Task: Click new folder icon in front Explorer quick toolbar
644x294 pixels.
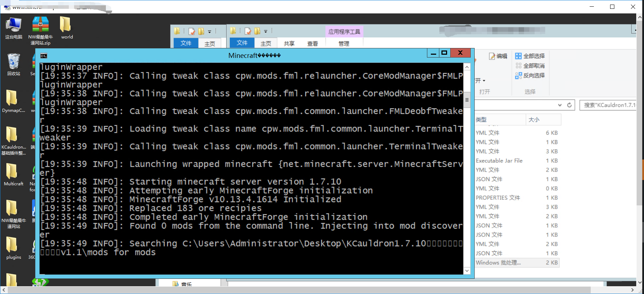Action: 257,31
